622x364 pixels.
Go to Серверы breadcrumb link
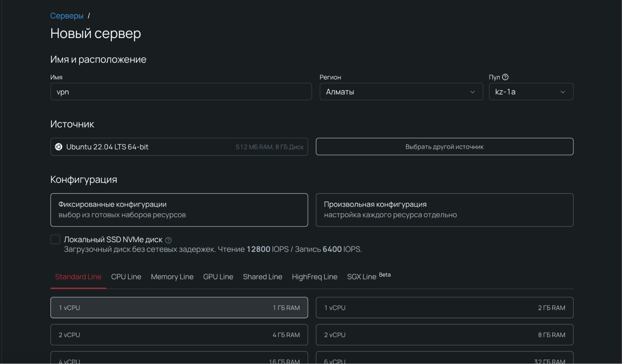click(x=67, y=16)
